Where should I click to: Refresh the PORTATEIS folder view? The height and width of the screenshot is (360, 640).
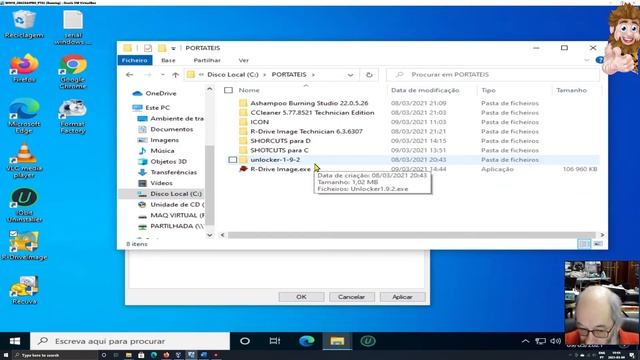(369, 75)
